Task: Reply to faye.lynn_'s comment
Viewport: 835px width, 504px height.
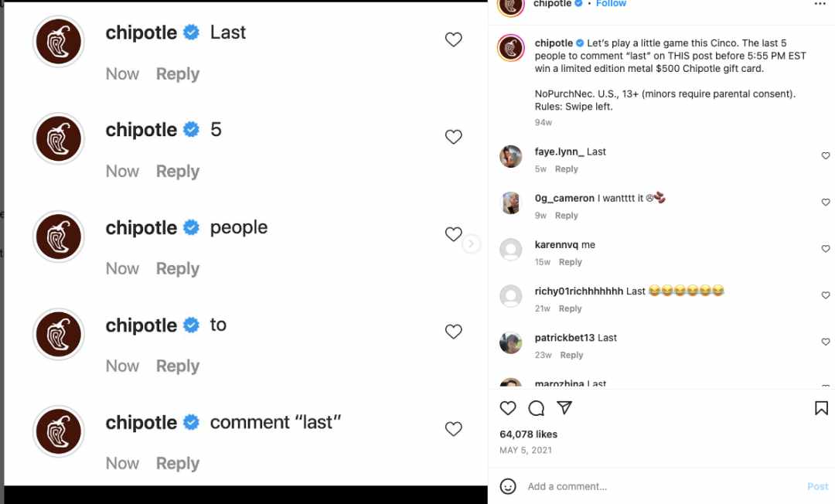Action: pyautogui.click(x=566, y=169)
